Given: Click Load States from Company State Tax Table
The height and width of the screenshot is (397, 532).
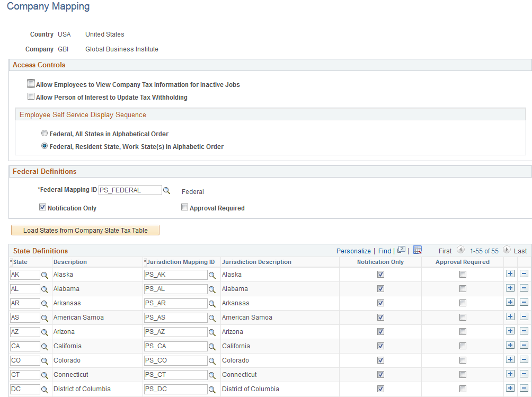Looking at the screenshot, I should click(x=85, y=230).
